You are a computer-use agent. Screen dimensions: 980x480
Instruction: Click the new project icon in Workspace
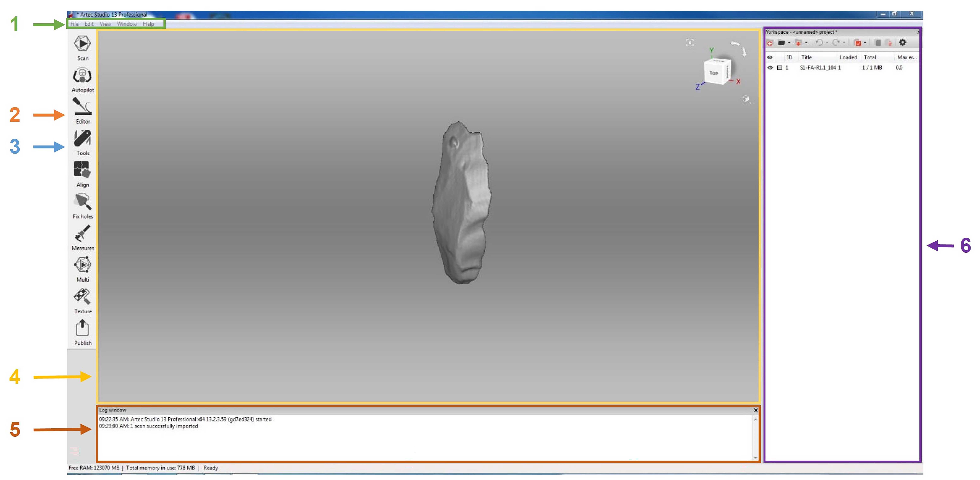(770, 43)
